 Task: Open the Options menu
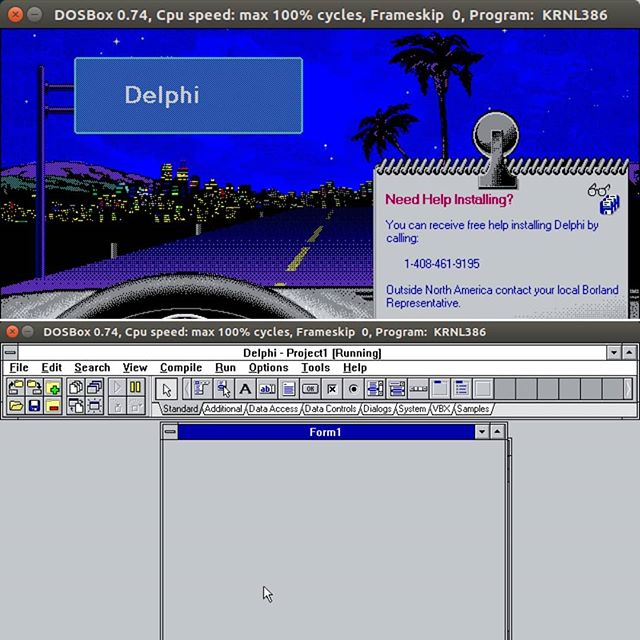click(269, 367)
